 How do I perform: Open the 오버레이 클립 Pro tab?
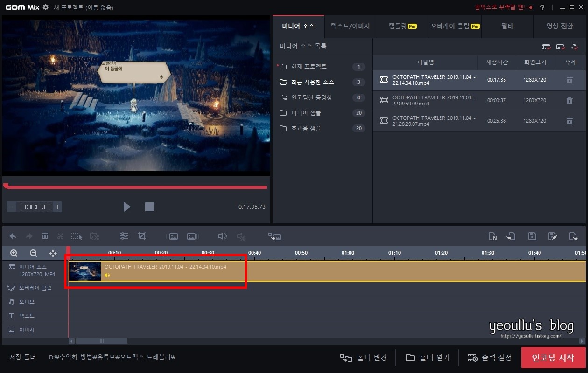(x=455, y=26)
